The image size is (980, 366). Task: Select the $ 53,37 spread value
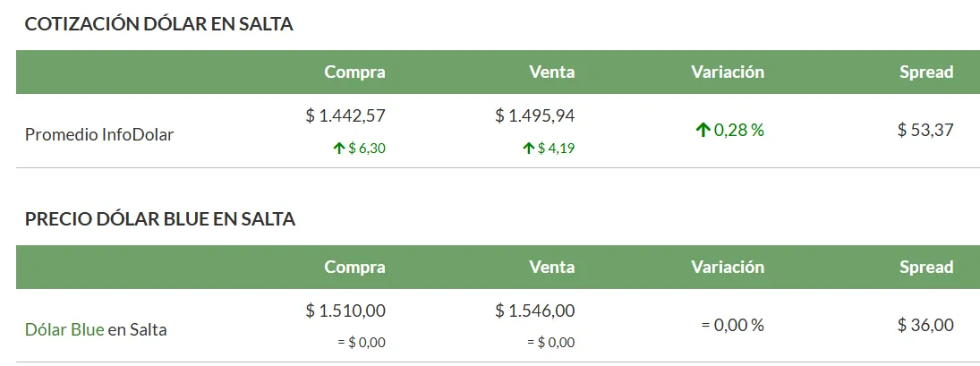click(925, 131)
